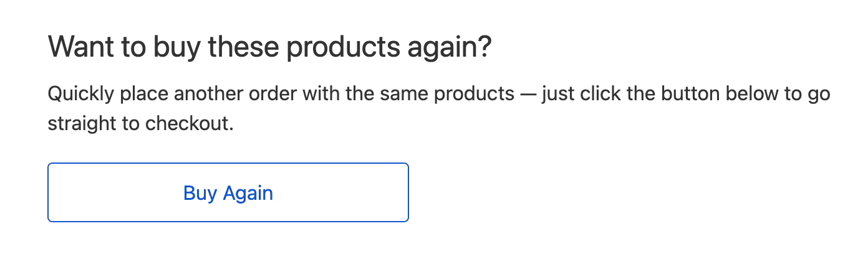
Task: Click the Buy Again button
Action: pyautogui.click(x=228, y=192)
